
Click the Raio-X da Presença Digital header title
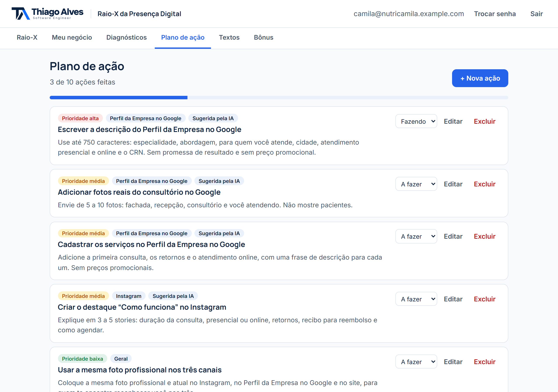pyautogui.click(x=139, y=14)
